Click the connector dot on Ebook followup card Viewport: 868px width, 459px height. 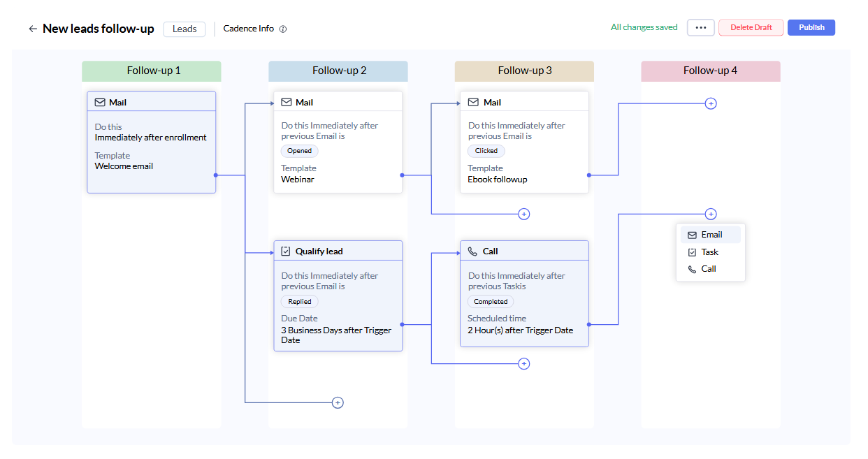589,175
